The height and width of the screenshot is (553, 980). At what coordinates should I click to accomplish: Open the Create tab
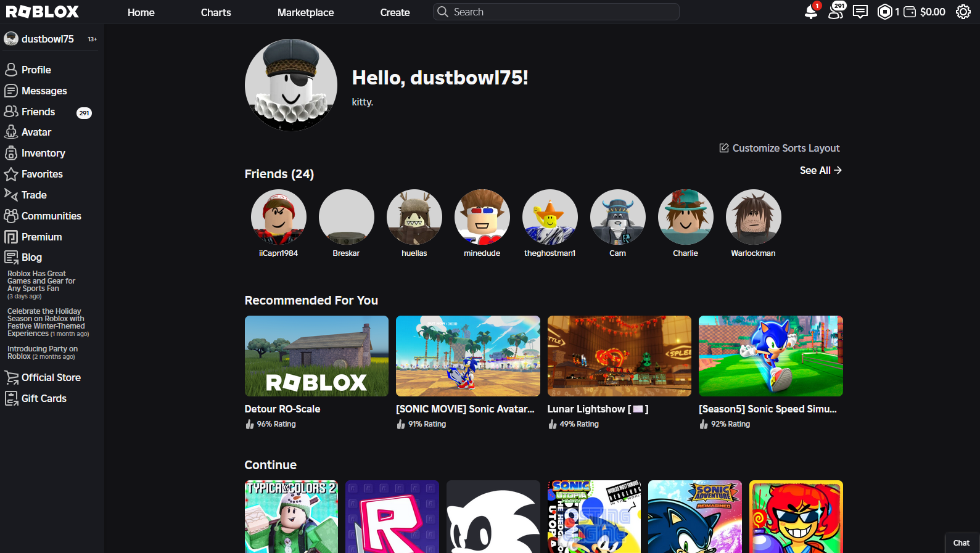pyautogui.click(x=395, y=12)
